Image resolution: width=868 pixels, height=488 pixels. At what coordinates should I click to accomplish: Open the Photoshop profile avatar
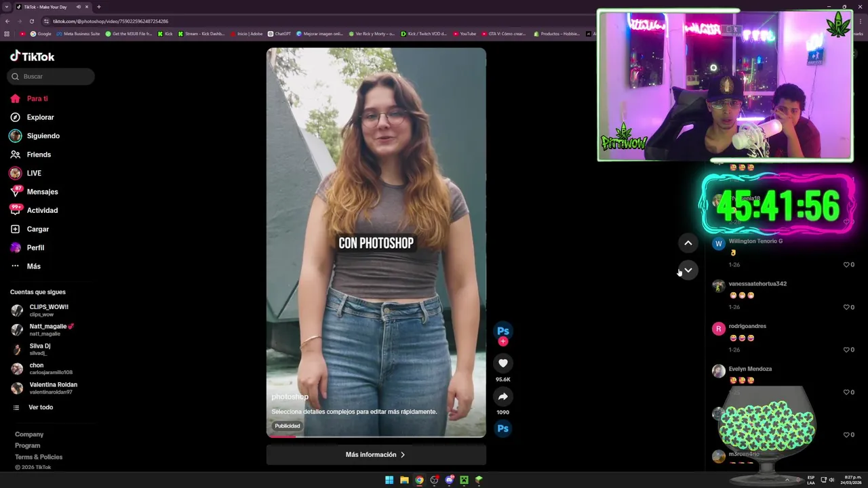coord(503,331)
